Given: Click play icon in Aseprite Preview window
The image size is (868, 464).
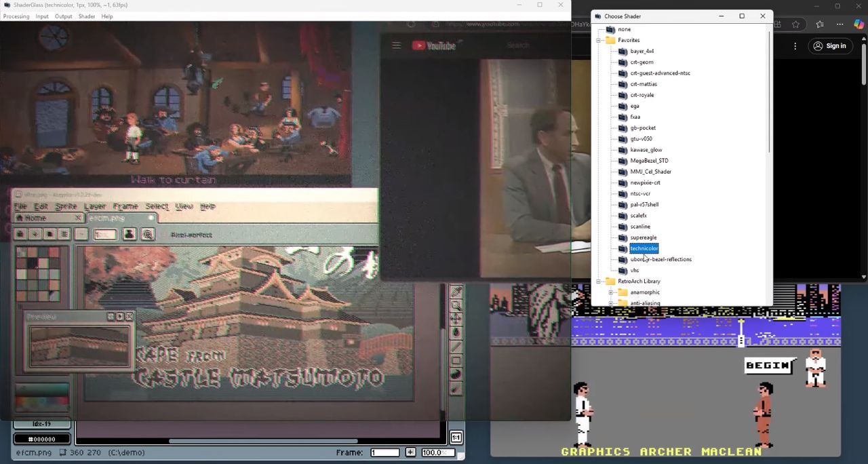Looking at the screenshot, I should 119,317.
